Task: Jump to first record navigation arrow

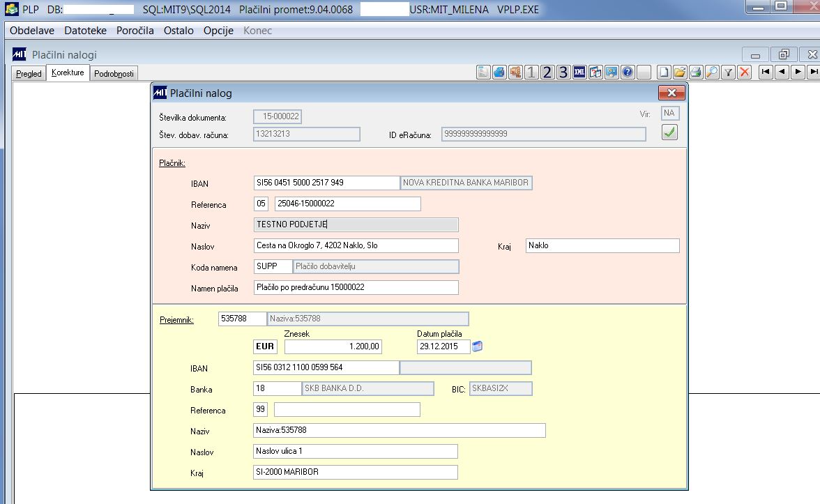Action: (x=766, y=72)
